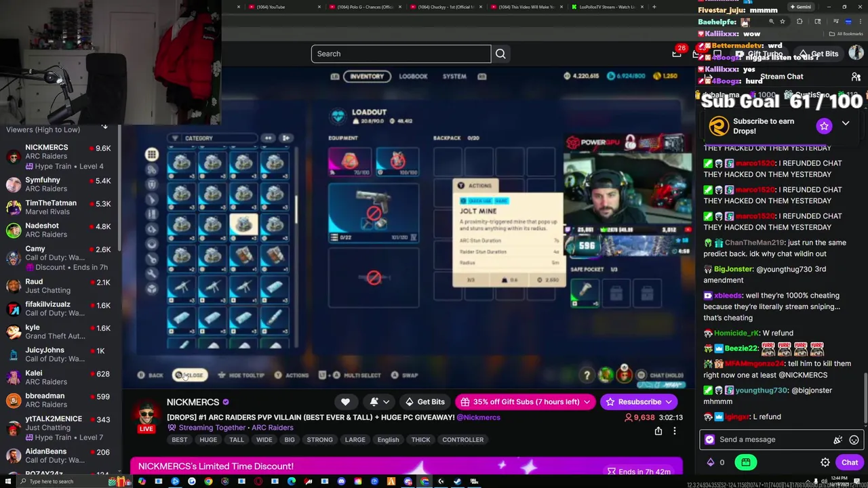Switch to This Video Will Make You tab
The width and height of the screenshot is (868, 488).
(528, 7)
